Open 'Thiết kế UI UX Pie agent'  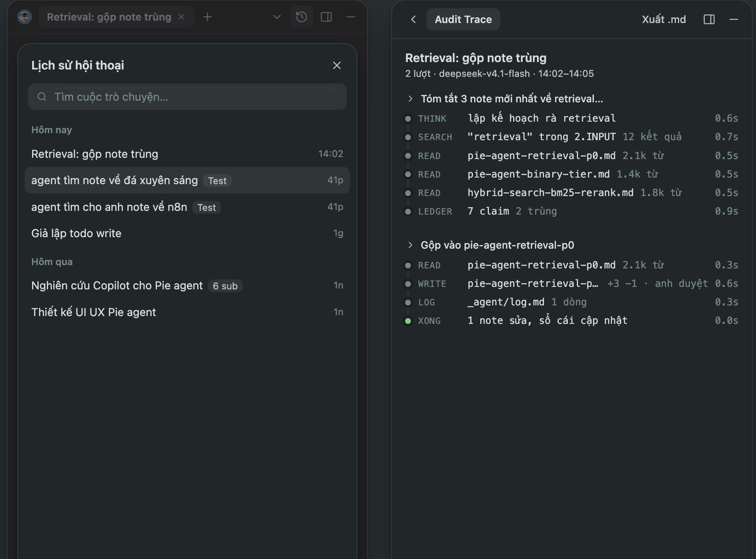click(187, 312)
